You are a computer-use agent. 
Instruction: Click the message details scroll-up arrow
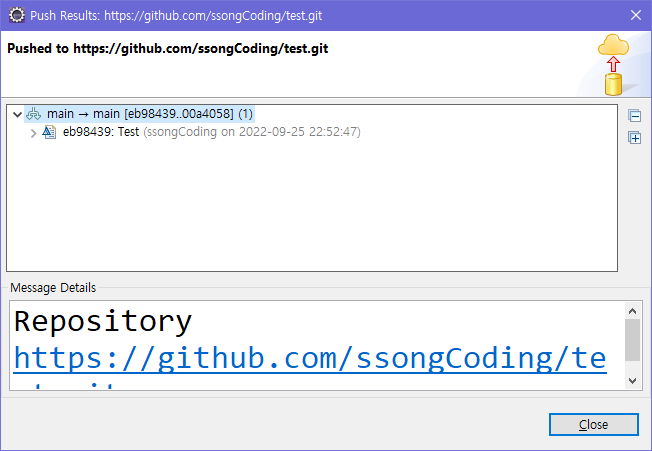click(632, 311)
